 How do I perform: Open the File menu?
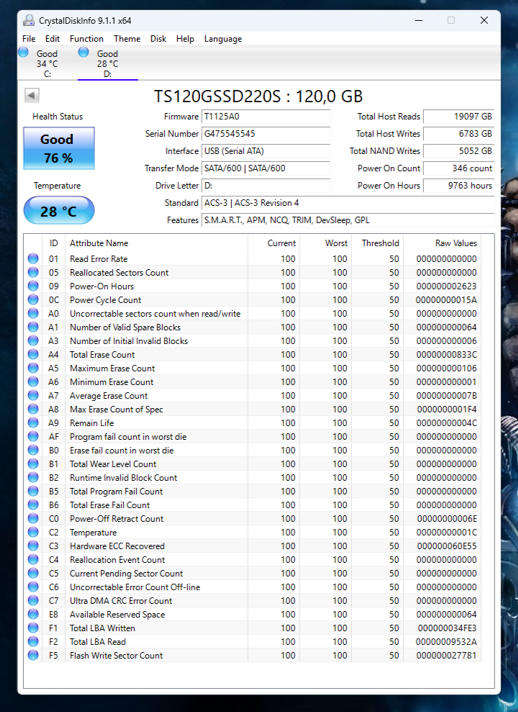coord(29,39)
